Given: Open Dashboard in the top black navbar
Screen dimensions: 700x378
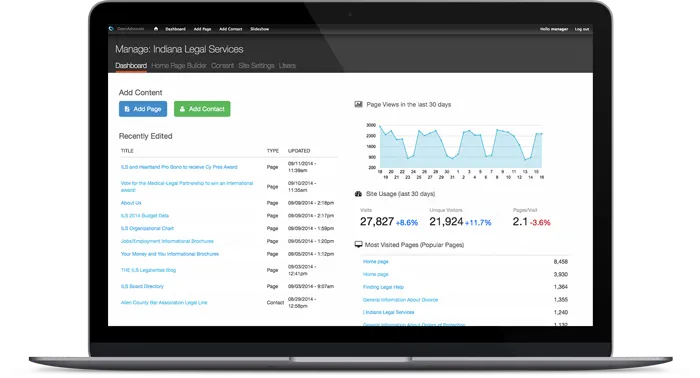Looking at the screenshot, I should tap(175, 29).
